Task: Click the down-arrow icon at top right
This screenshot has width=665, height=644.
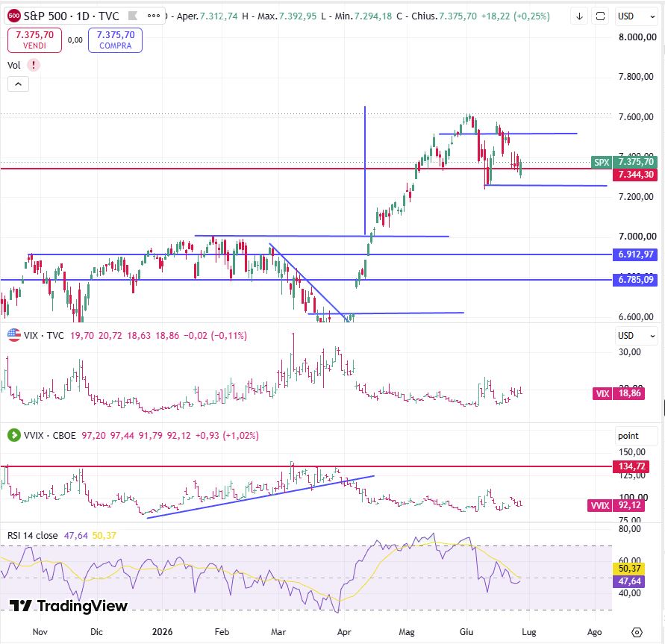Action: pyautogui.click(x=579, y=16)
